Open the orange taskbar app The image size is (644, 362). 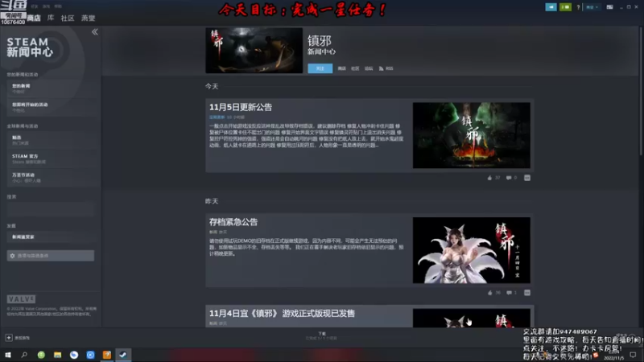pos(107,355)
